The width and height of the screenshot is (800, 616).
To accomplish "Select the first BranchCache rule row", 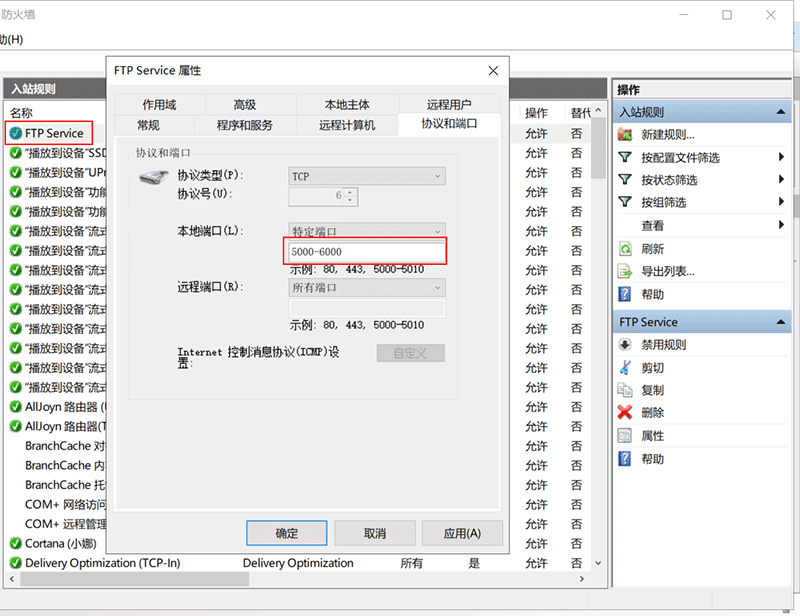I will coord(65,446).
